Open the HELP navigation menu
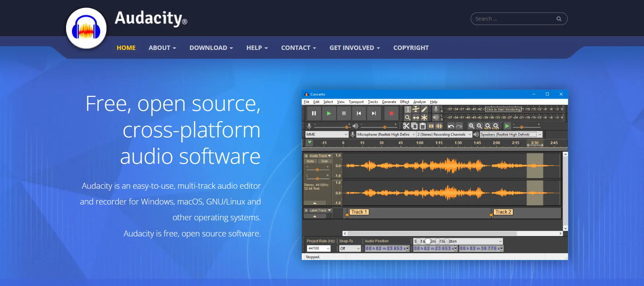This screenshot has width=644, height=286. [257, 48]
